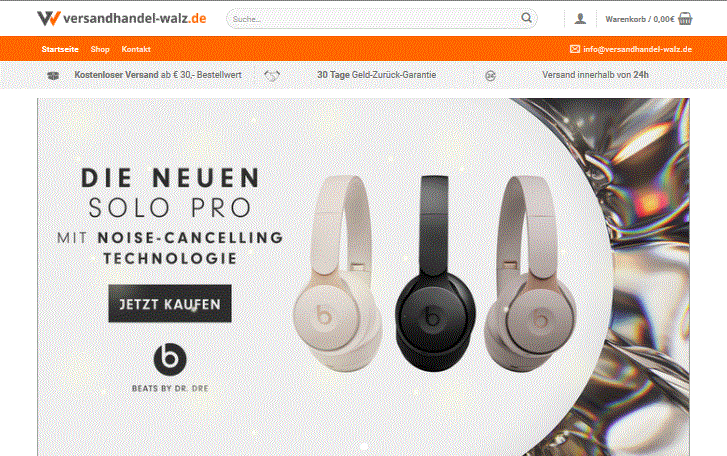Open the Startseite menu item

tap(60, 49)
